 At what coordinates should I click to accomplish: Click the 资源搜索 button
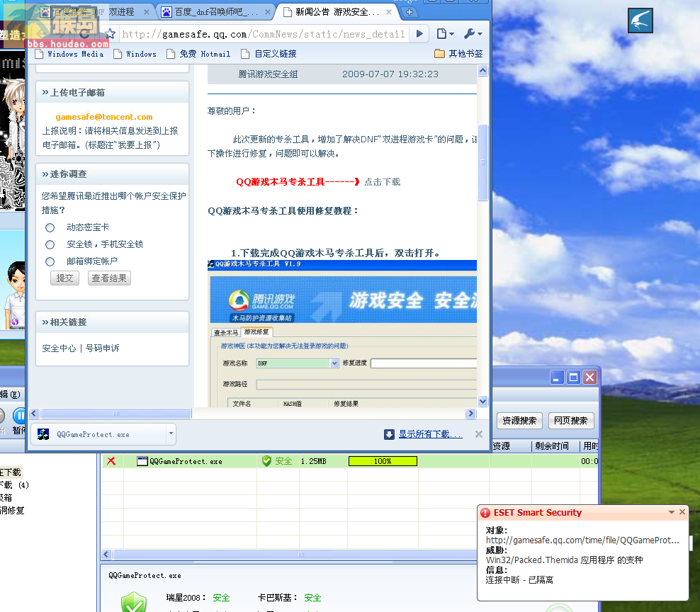tap(519, 421)
